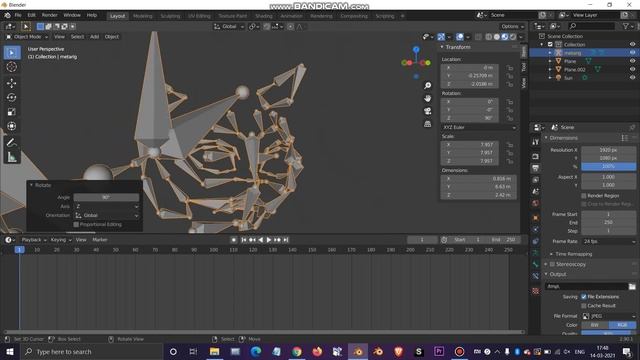The width and height of the screenshot is (640, 360).
Task: Toggle Collection visibility eye
Action: click(x=632, y=44)
